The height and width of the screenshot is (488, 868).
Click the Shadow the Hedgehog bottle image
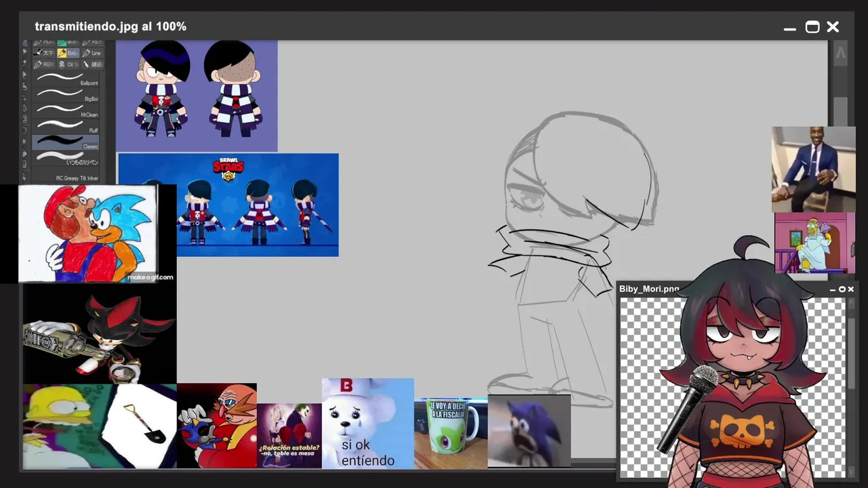click(100, 334)
